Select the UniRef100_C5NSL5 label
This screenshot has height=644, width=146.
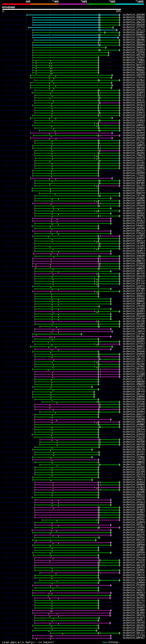(134, 156)
